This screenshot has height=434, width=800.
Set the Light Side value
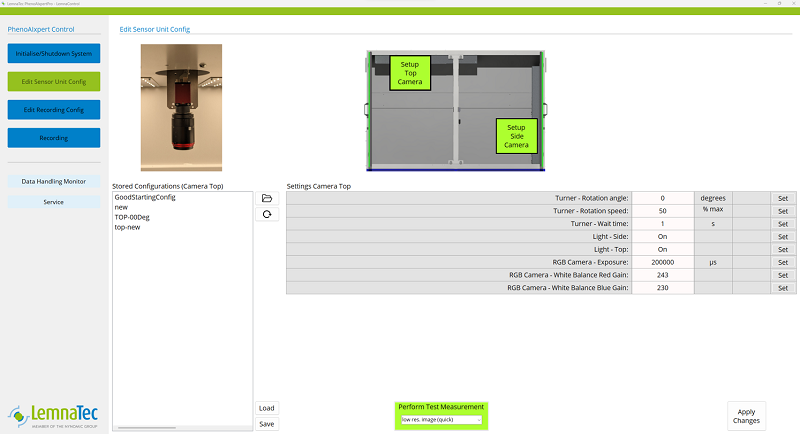pyautogui.click(x=783, y=237)
